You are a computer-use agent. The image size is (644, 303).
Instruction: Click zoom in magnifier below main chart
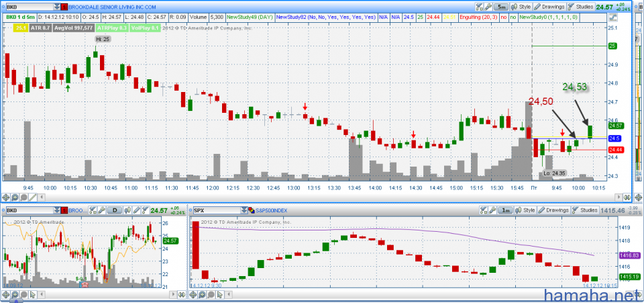(15, 198)
